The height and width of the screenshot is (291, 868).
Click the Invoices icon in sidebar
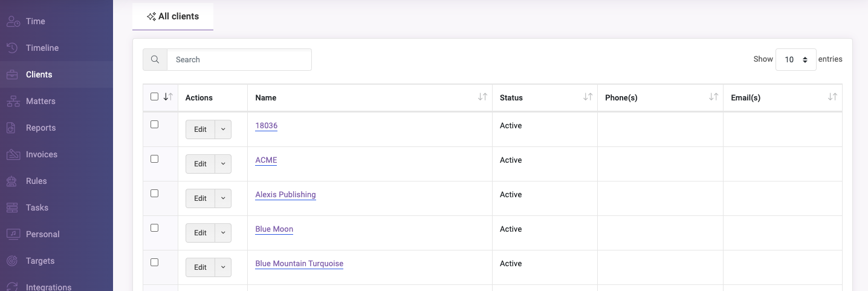point(13,154)
